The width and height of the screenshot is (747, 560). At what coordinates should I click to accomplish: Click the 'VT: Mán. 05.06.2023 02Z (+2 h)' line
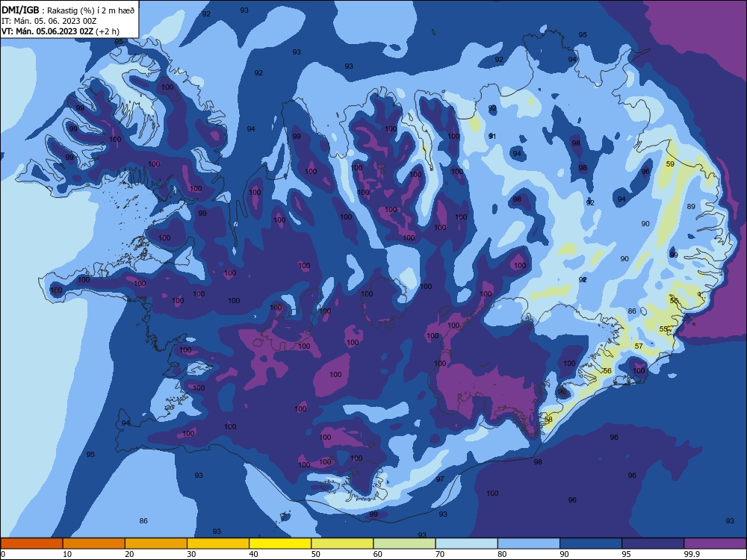(x=61, y=31)
